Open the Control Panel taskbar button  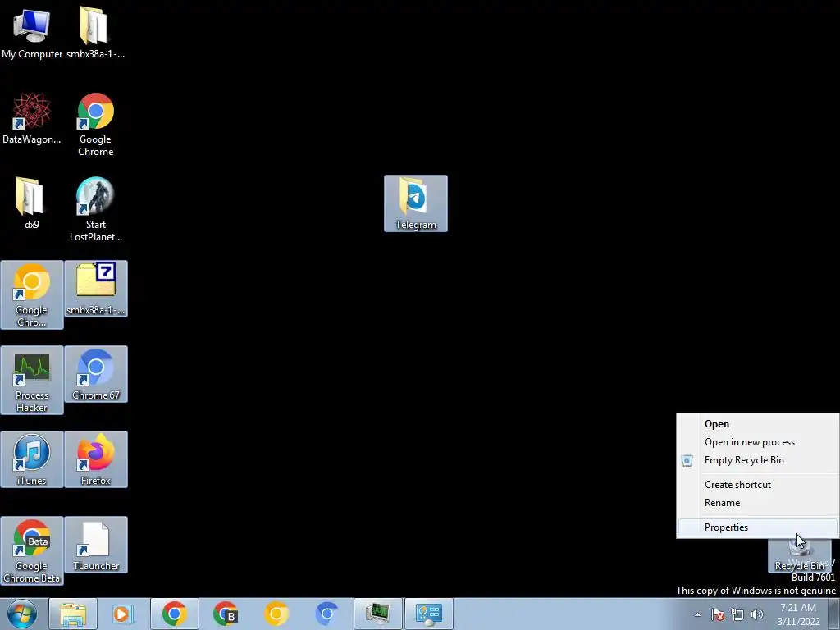428,614
